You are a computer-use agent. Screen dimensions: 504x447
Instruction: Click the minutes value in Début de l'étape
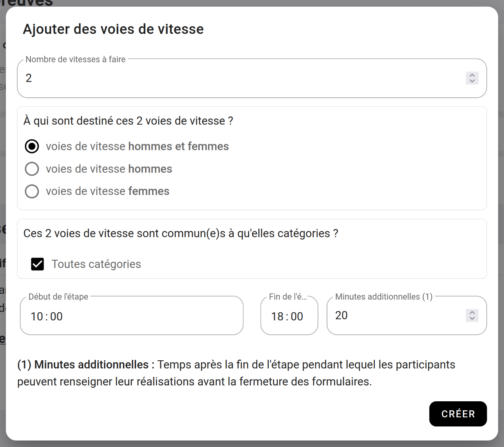(56, 316)
